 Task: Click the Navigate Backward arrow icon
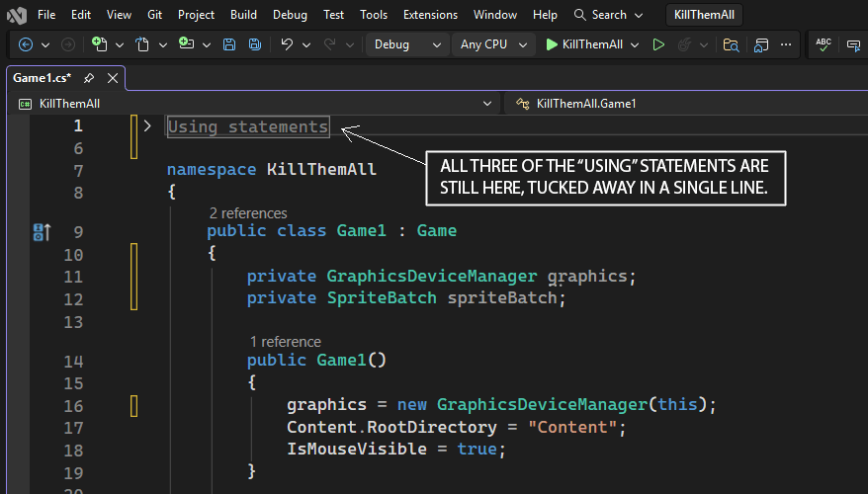tap(26, 44)
